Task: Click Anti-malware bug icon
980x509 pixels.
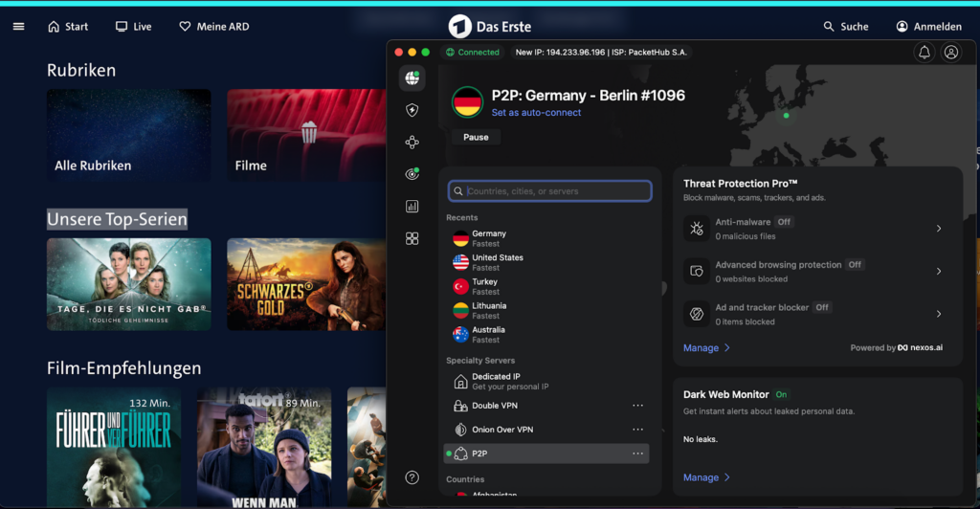Action: pos(697,229)
